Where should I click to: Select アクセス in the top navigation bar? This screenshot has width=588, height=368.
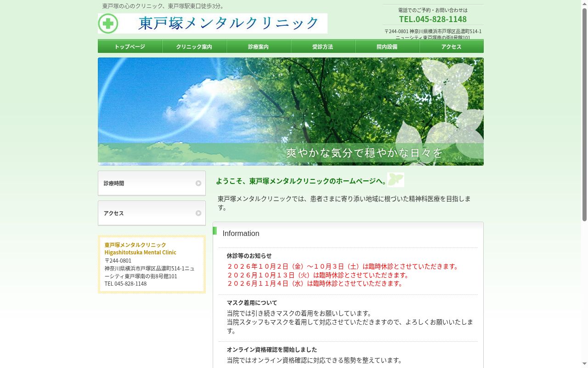(x=452, y=46)
